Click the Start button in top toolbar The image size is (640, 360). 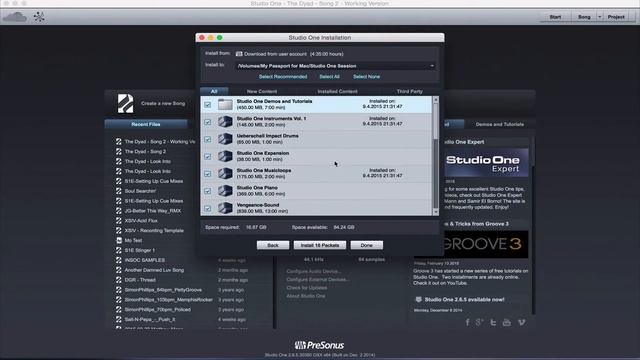pos(555,17)
